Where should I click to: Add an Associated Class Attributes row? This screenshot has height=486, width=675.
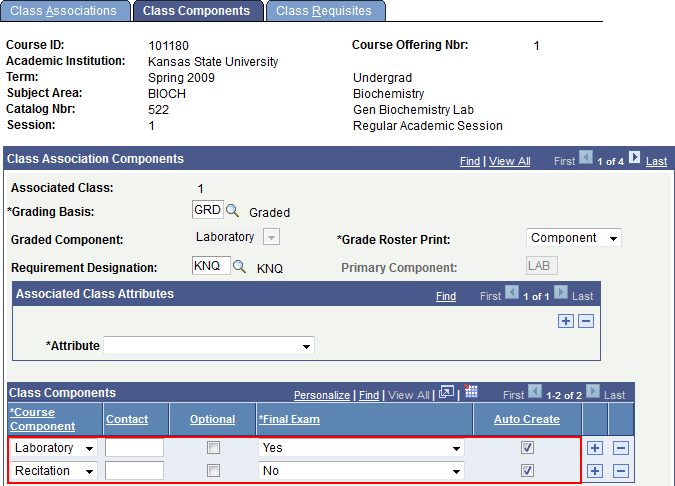pyautogui.click(x=566, y=321)
